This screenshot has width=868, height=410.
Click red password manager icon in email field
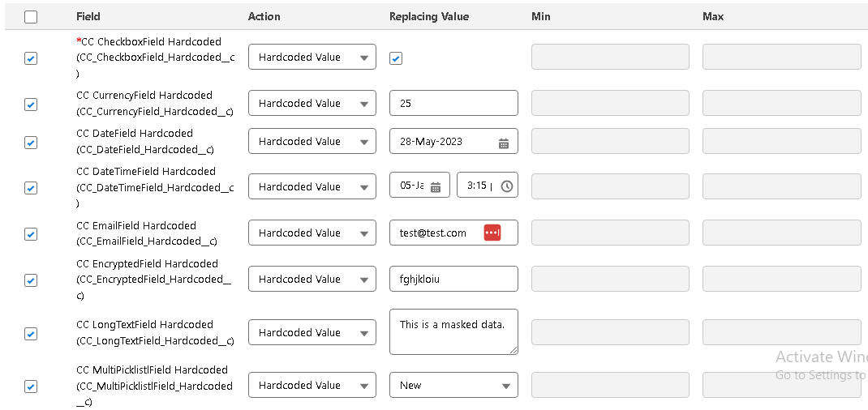(x=492, y=233)
